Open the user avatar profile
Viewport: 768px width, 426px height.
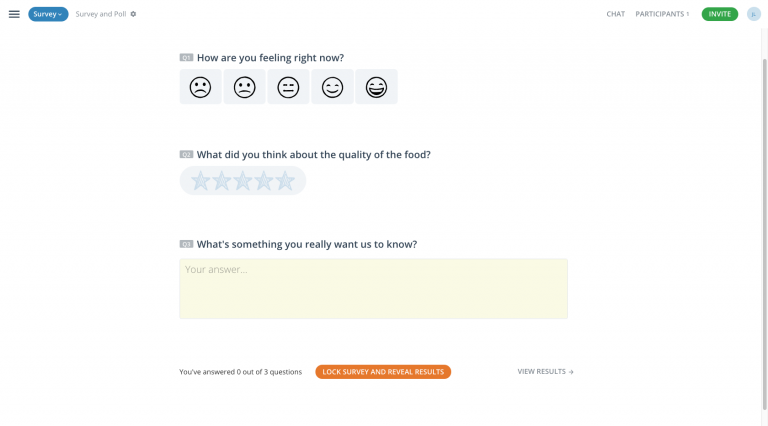point(753,14)
